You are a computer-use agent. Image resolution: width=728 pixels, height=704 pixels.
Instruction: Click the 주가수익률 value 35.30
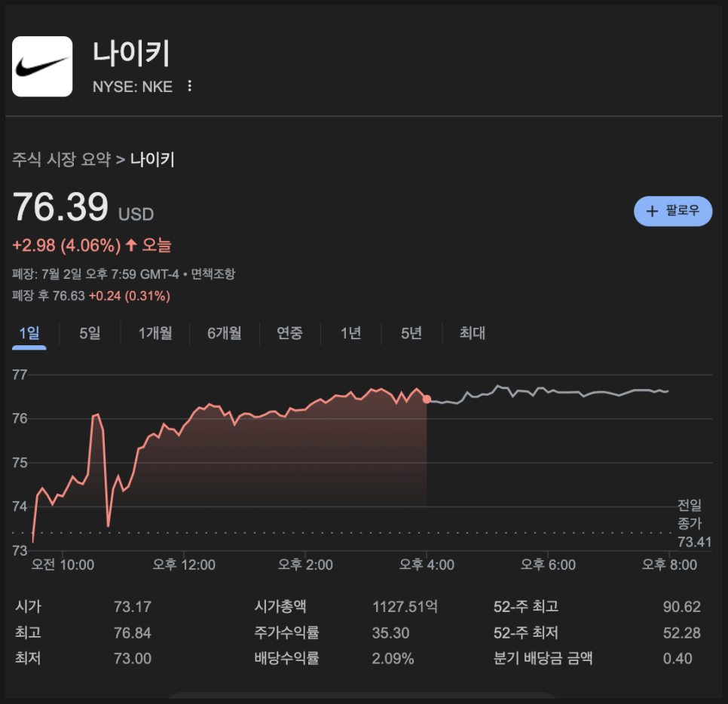391,633
